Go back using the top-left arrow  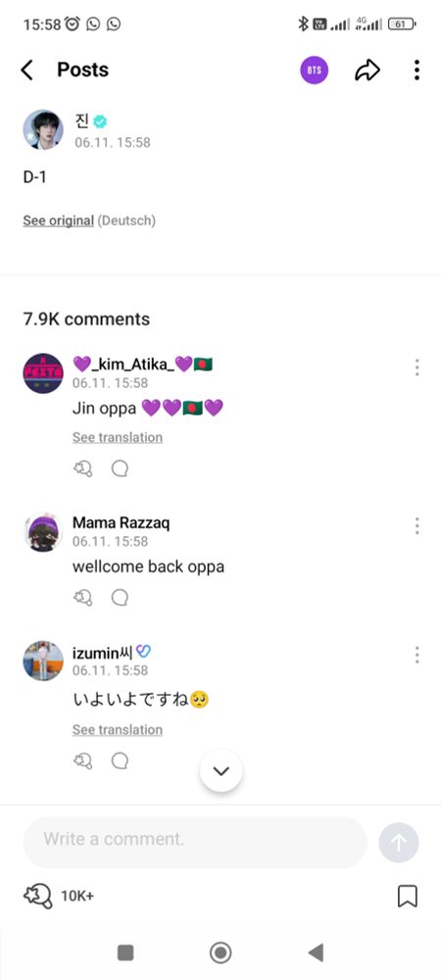click(x=26, y=70)
